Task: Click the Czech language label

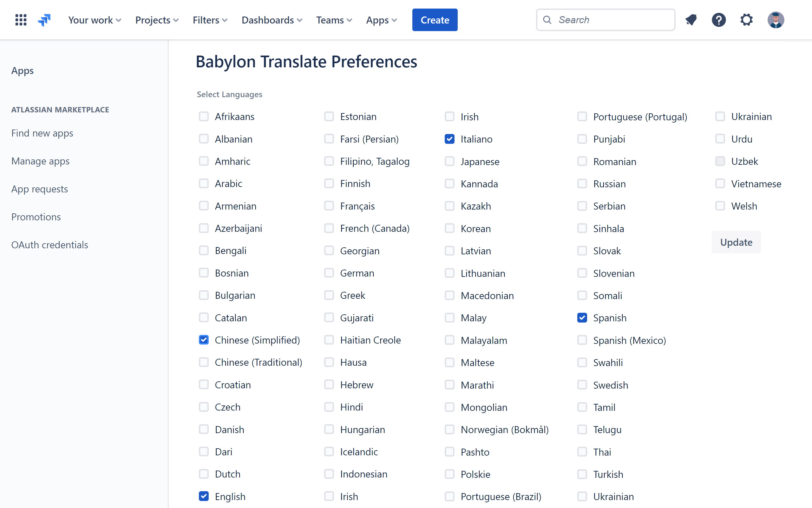Action: (x=227, y=407)
